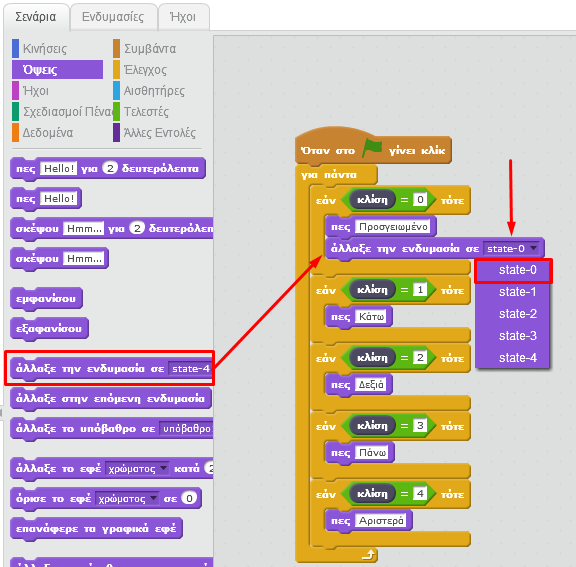Click the green flag on the hat block
576x567 pixels.
point(372,148)
